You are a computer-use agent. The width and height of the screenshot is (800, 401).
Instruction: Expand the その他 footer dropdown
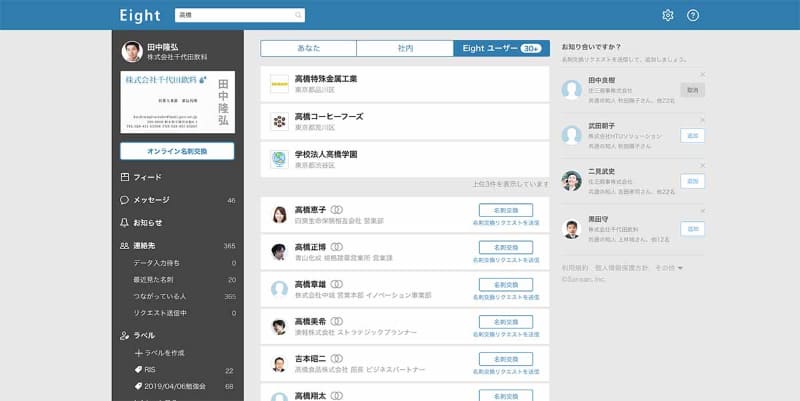[x=669, y=268]
